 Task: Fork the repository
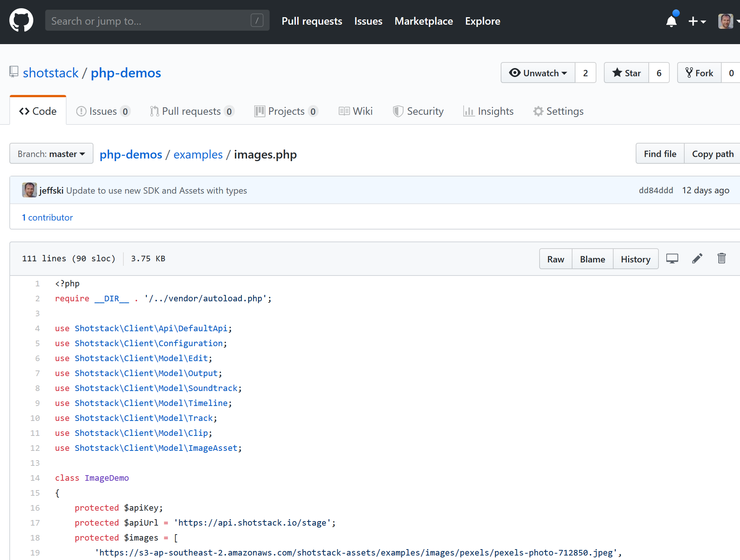coord(699,73)
